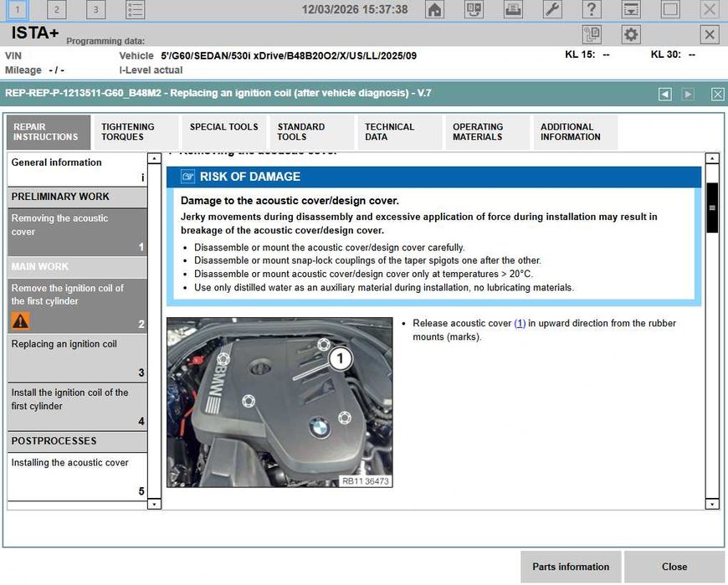Click the Risk of Damage notice icon
The image size is (728, 585).
point(187,177)
